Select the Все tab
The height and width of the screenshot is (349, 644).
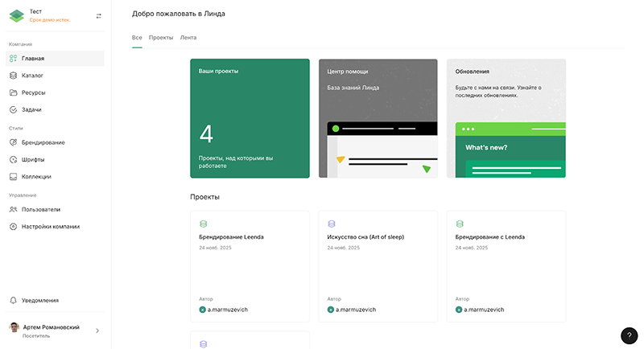tap(137, 38)
